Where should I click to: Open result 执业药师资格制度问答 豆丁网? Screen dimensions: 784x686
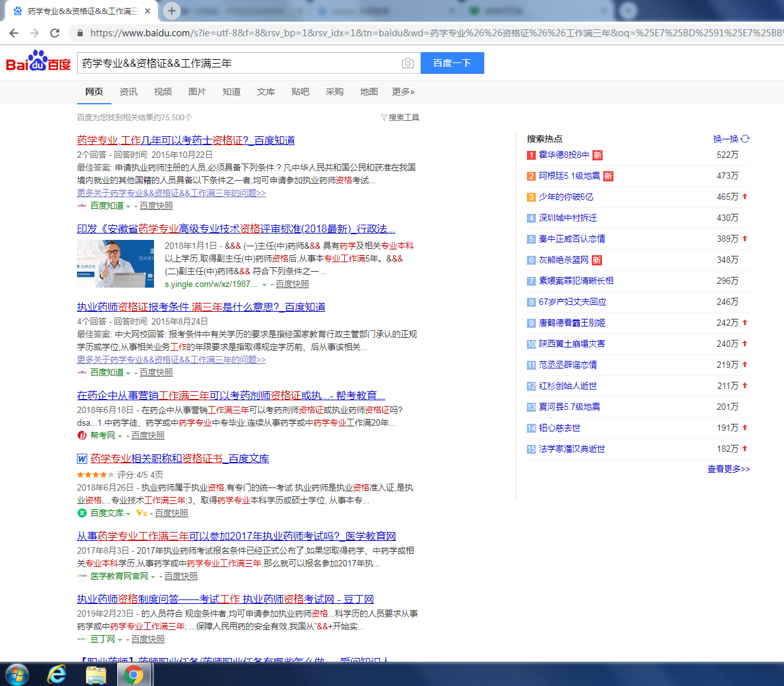[225, 599]
